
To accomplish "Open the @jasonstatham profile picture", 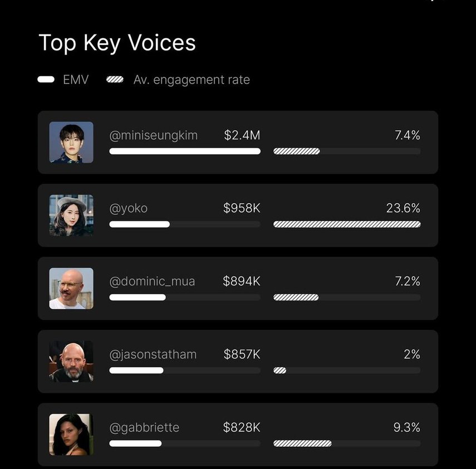I will (71, 362).
